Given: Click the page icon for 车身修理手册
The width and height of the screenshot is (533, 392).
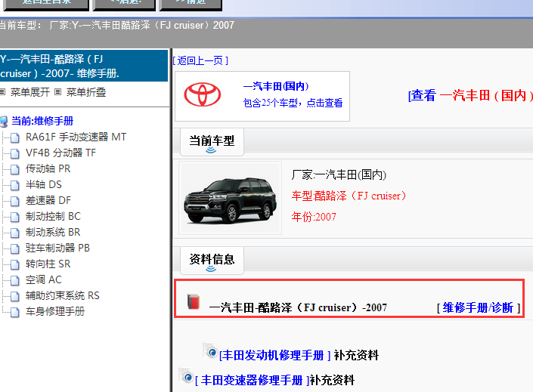Looking at the screenshot, I should coord(15,312).
